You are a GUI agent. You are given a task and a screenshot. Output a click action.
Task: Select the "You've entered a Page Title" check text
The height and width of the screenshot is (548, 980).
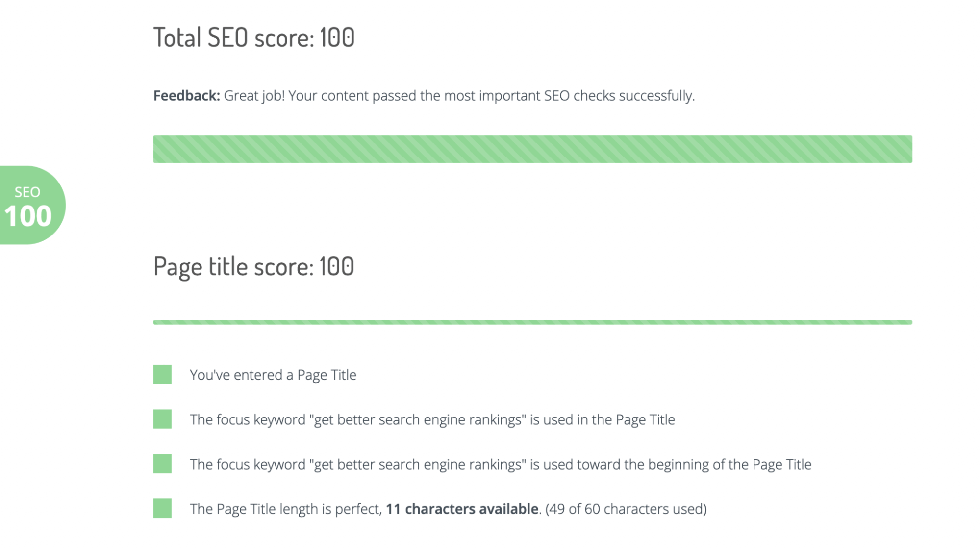[x=273, y=375]
